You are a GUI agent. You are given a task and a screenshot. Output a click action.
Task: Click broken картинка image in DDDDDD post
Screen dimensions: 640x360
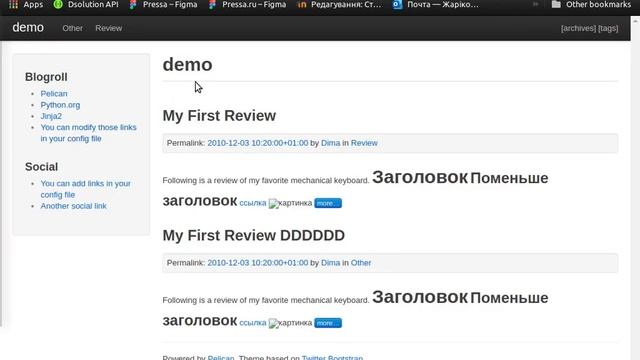[x=290, y=323]
